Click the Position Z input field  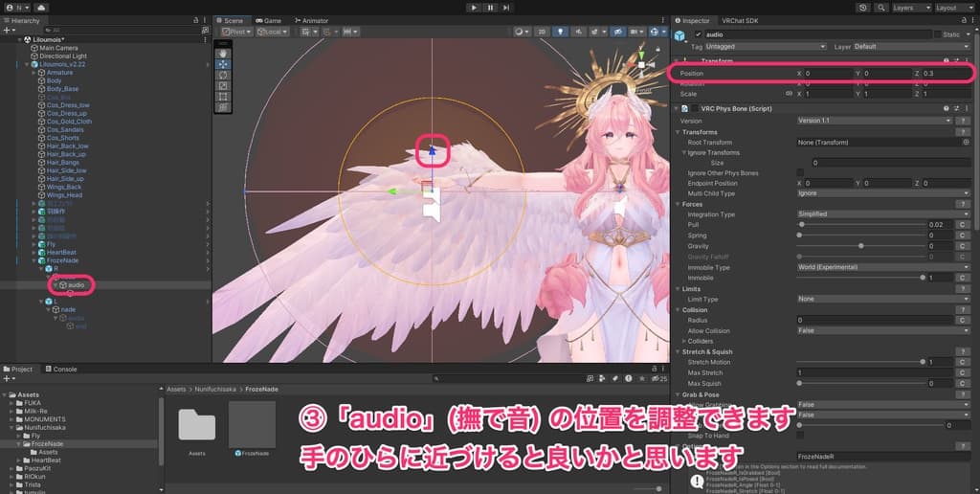(x=946, y=73)
